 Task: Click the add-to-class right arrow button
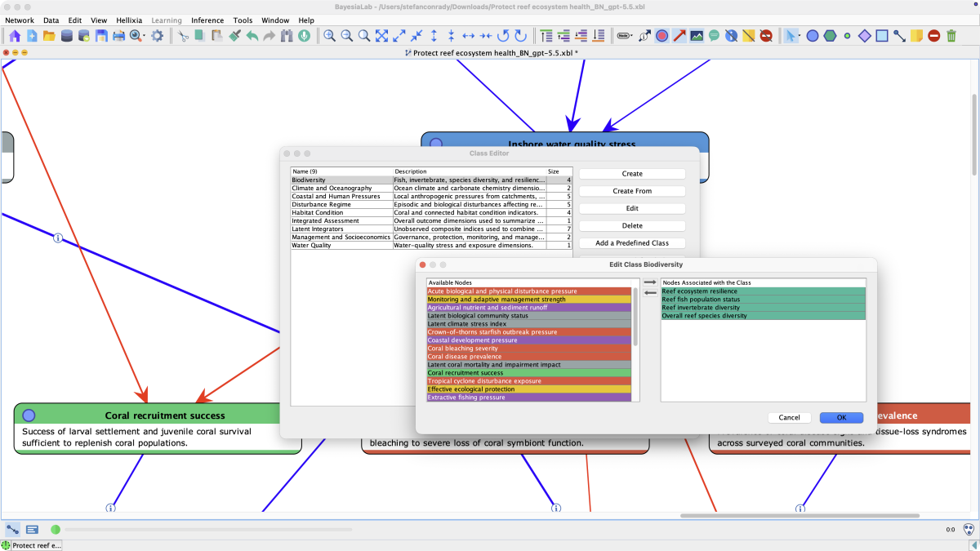tap(650, 282)
